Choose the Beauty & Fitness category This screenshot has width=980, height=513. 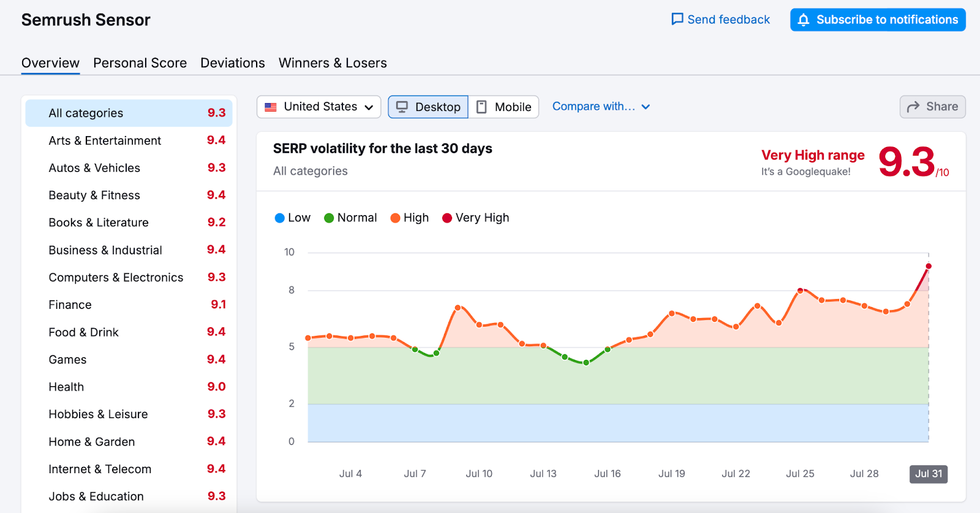129,196
